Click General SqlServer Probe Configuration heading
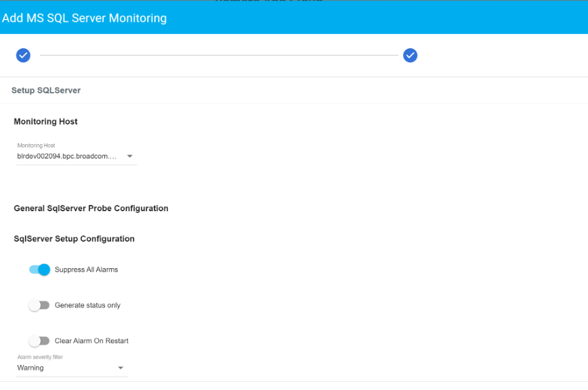The image size is (588, 390). pos(91,209)
